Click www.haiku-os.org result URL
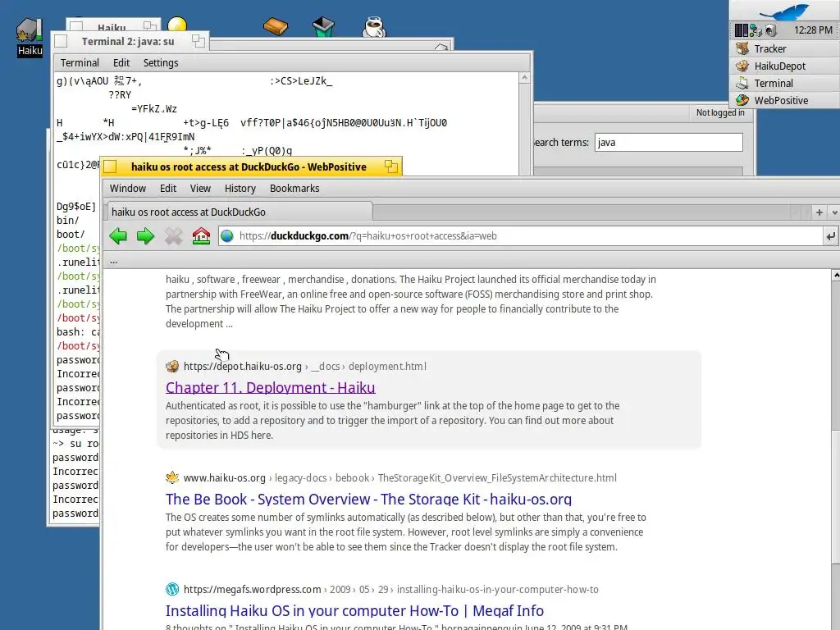The height and width of the screenshot is (630, 840). point(225,478)
